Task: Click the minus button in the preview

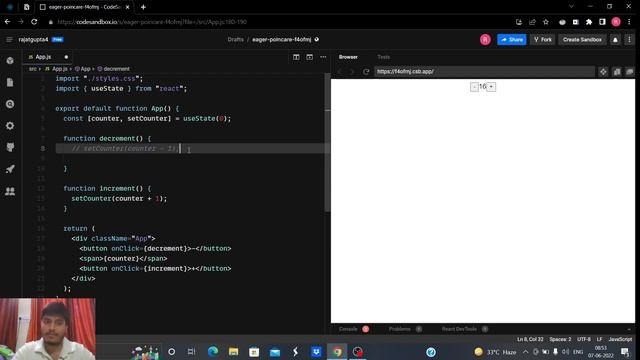Action: (x=474, y=87)
